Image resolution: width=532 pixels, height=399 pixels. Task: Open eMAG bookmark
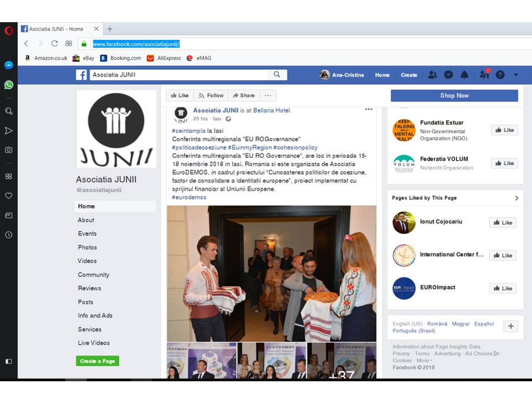(199, 58)
